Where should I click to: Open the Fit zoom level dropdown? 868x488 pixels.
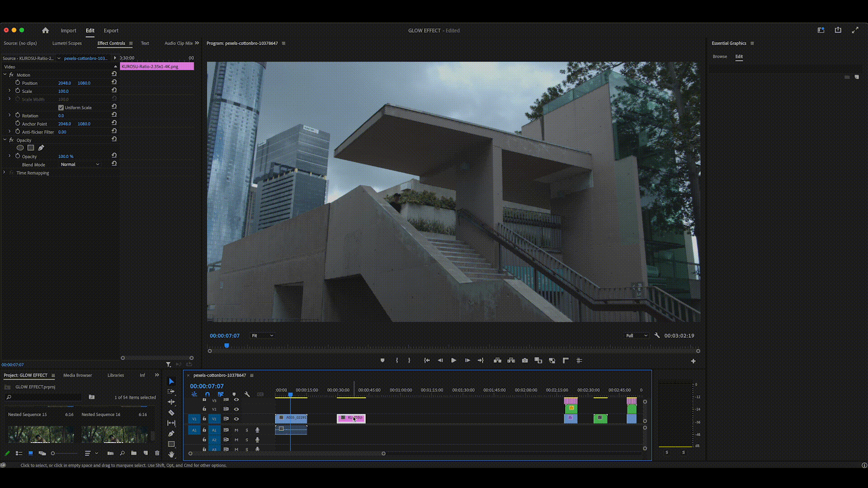pos(263,336)
